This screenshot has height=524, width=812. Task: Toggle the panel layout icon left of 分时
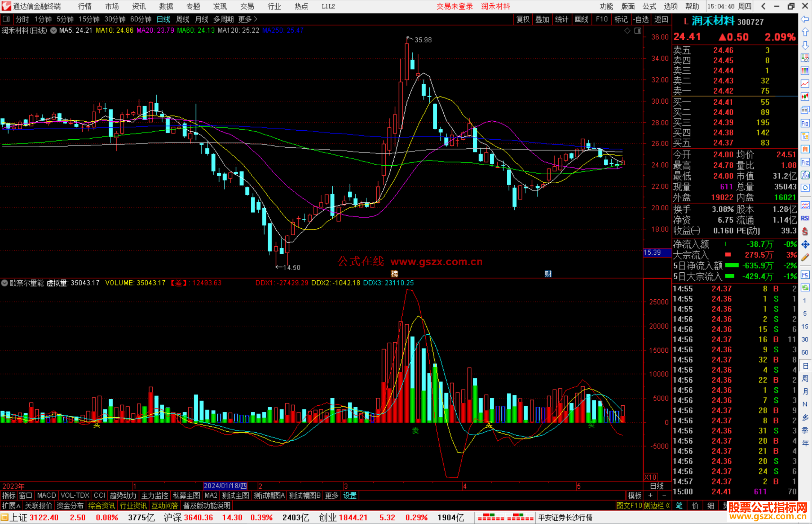[6, 19]
